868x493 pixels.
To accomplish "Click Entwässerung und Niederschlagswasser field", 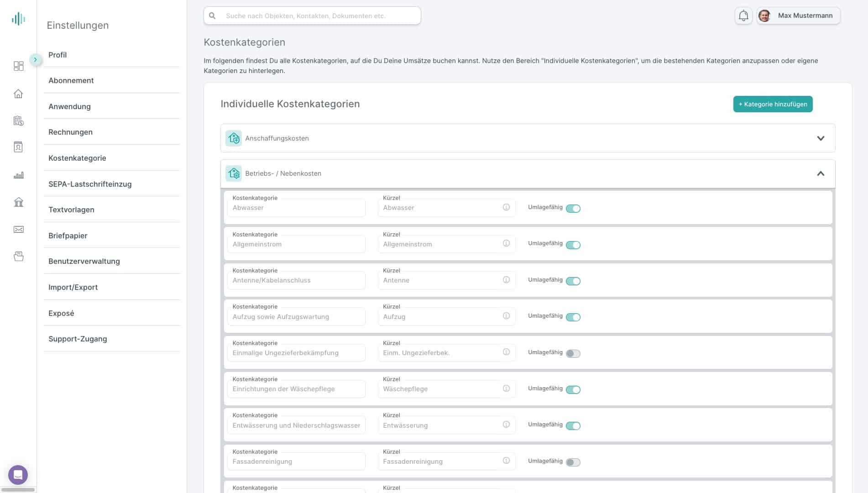I will pos(296,425).
